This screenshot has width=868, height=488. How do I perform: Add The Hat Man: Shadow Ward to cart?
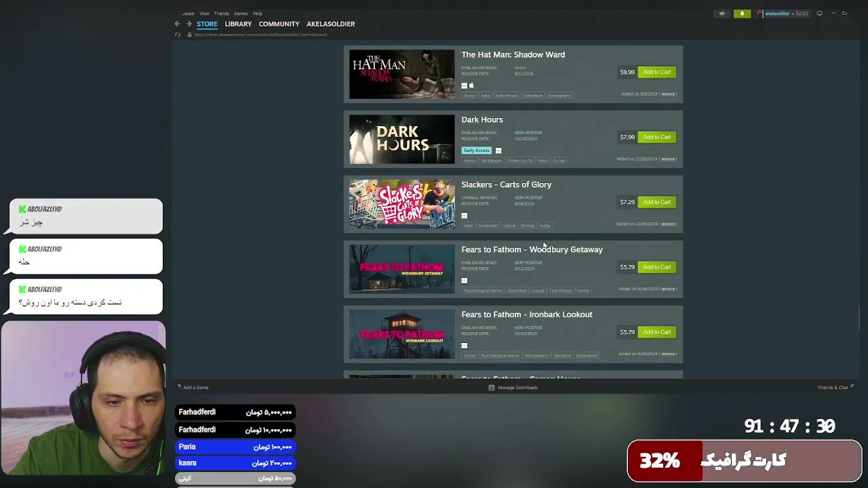tap(656, 72)
